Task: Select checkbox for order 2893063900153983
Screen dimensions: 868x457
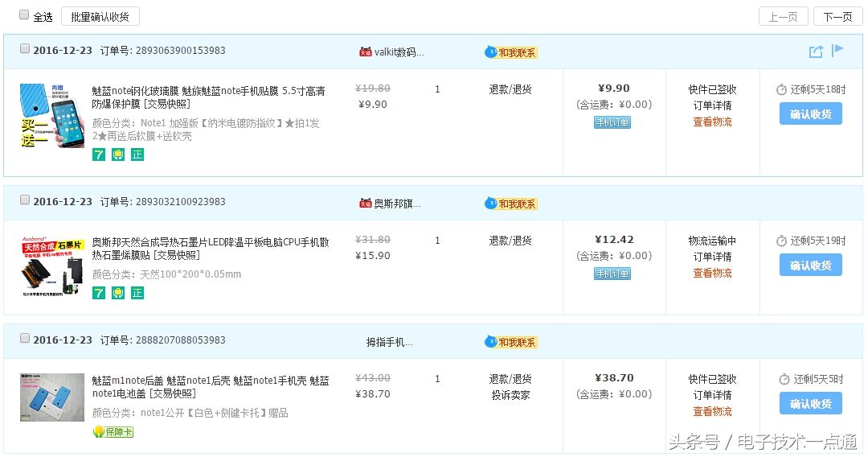Action: coord(24,49)
